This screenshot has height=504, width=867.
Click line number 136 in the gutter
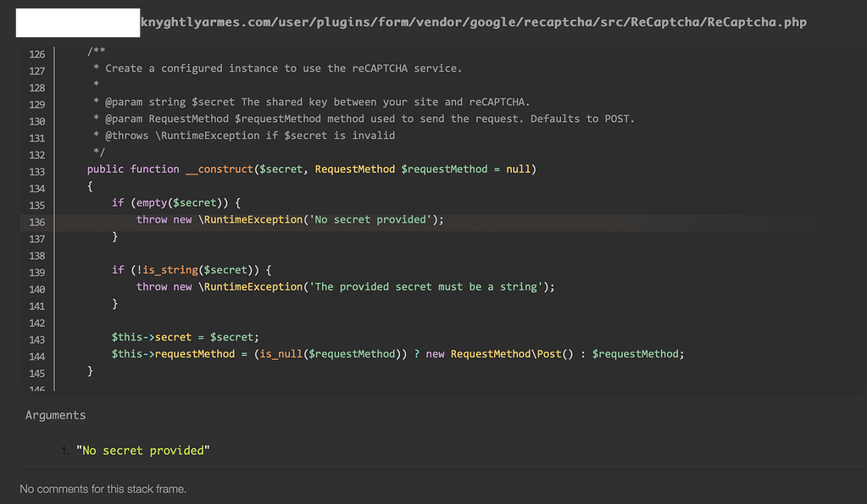pyautogui.click(x=36, y=222)
